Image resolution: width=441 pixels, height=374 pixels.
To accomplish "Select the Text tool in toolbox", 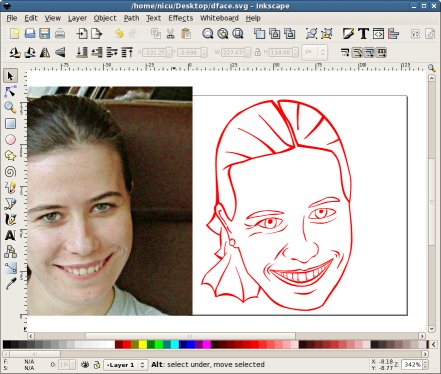I will pyautogui.click(x=10, y=236).
